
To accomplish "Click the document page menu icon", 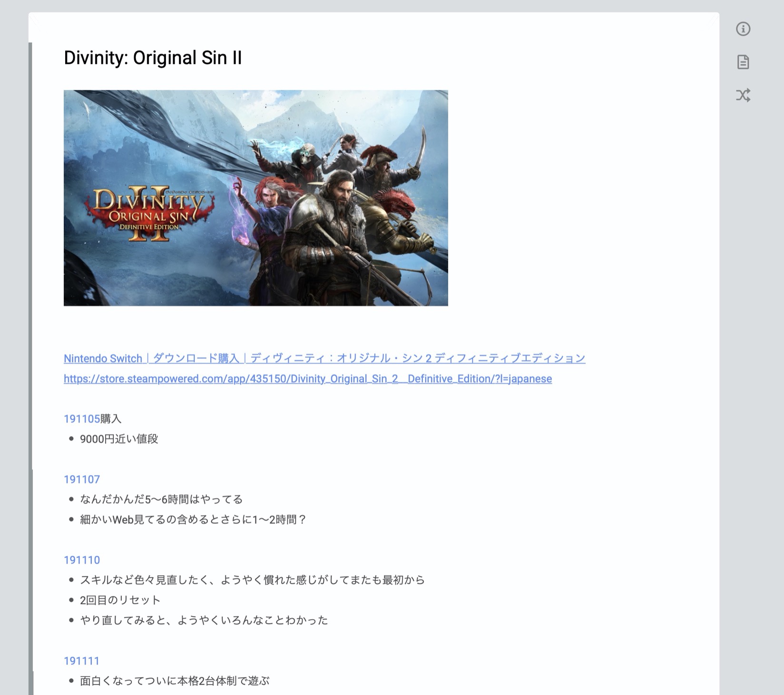I will [x=743, y=62].
